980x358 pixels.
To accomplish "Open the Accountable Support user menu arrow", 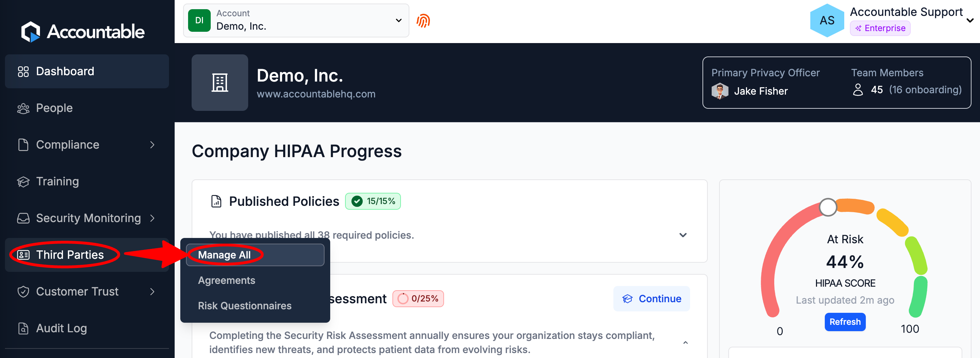I will [970, 20].
